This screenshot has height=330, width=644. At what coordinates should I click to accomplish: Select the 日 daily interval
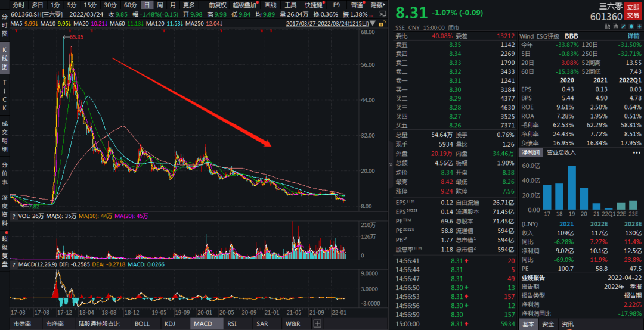(147, 5)
